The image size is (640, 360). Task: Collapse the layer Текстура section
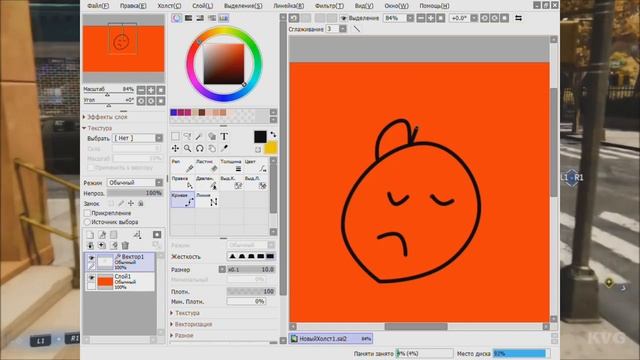[x=97, y=128]
